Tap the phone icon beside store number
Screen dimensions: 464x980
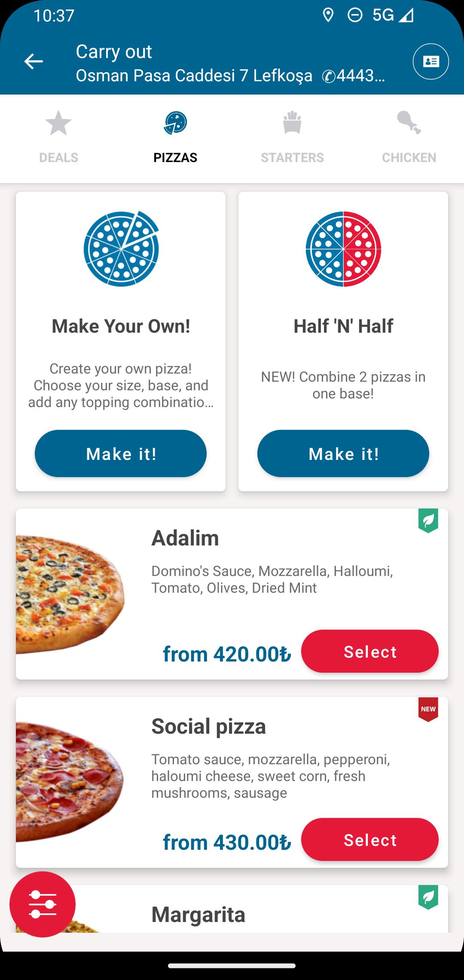tap(329, 77)
